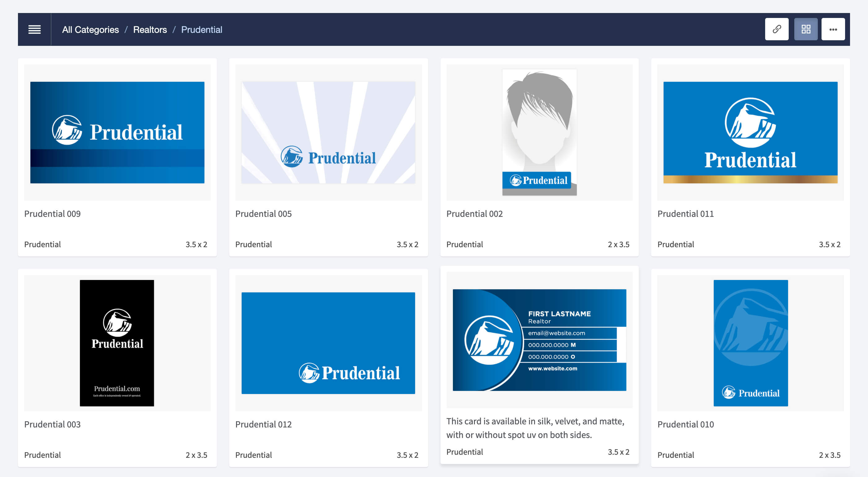Click the copy link icon button

tap(776, 29)
